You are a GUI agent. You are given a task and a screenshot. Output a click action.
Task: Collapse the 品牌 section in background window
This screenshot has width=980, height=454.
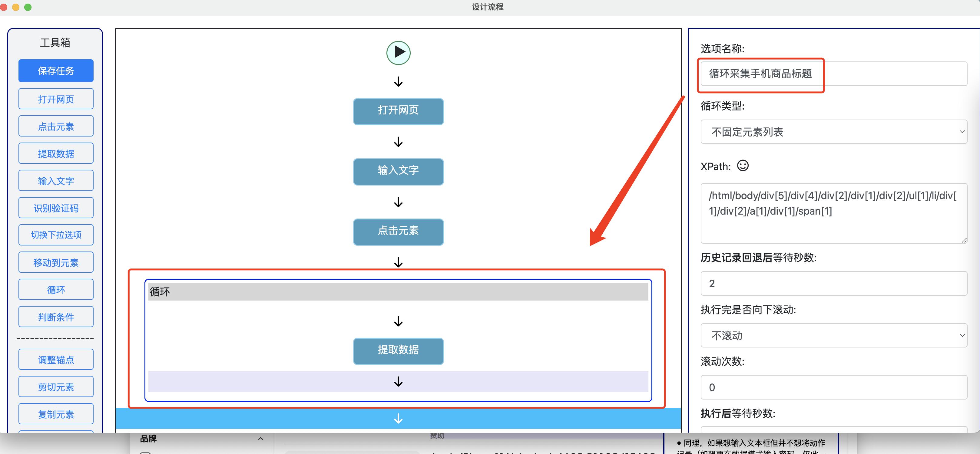(261, 438)
